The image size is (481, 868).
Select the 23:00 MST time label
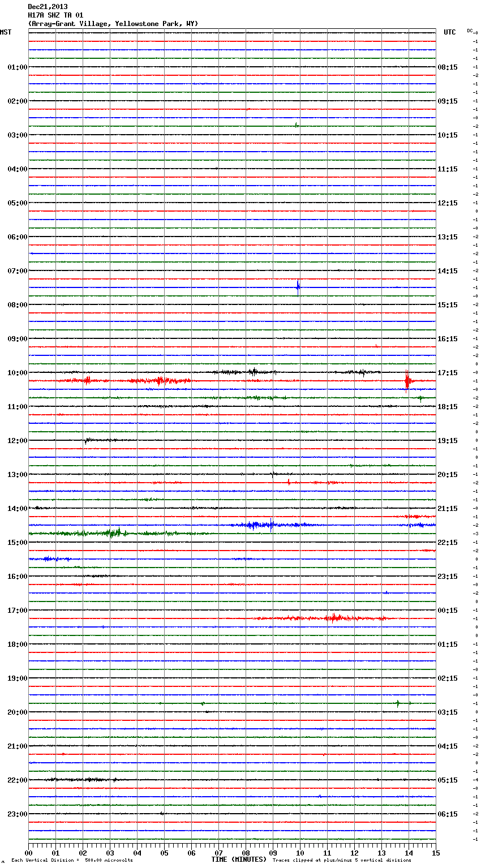pyautogui.click(x=18, y=814)
